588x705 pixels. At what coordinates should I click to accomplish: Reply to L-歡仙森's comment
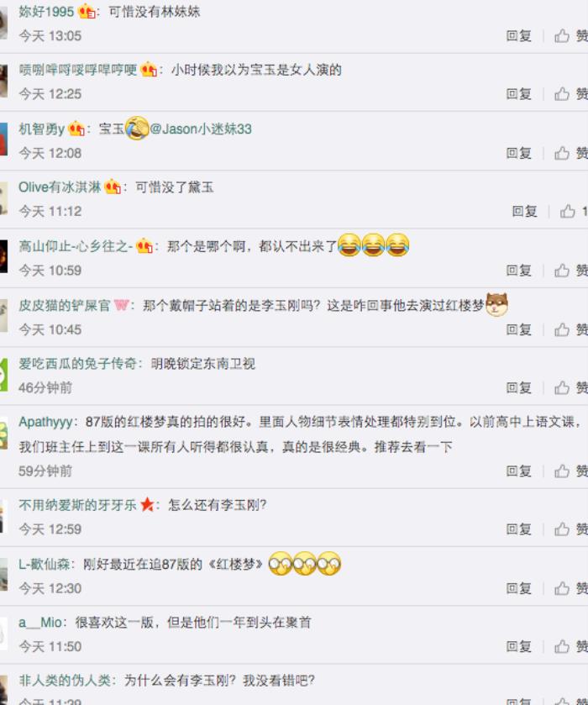click(519, 588)
